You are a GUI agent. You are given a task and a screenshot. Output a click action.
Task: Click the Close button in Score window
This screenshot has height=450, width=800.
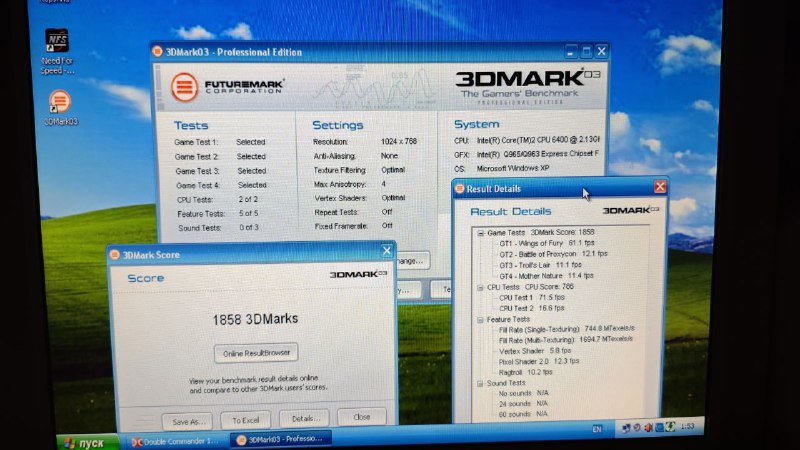click(x=362, y=417)
